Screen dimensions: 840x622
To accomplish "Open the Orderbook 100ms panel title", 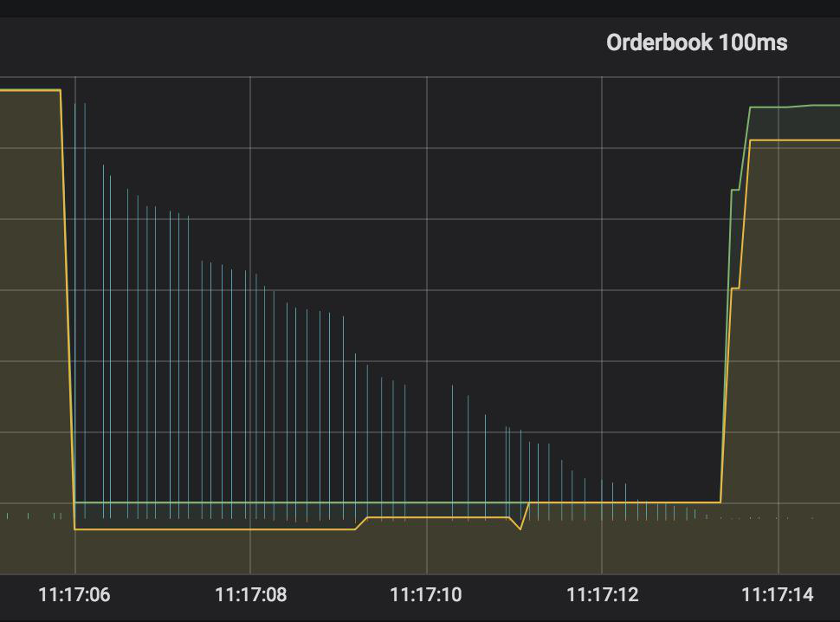I will coord(696,42).
